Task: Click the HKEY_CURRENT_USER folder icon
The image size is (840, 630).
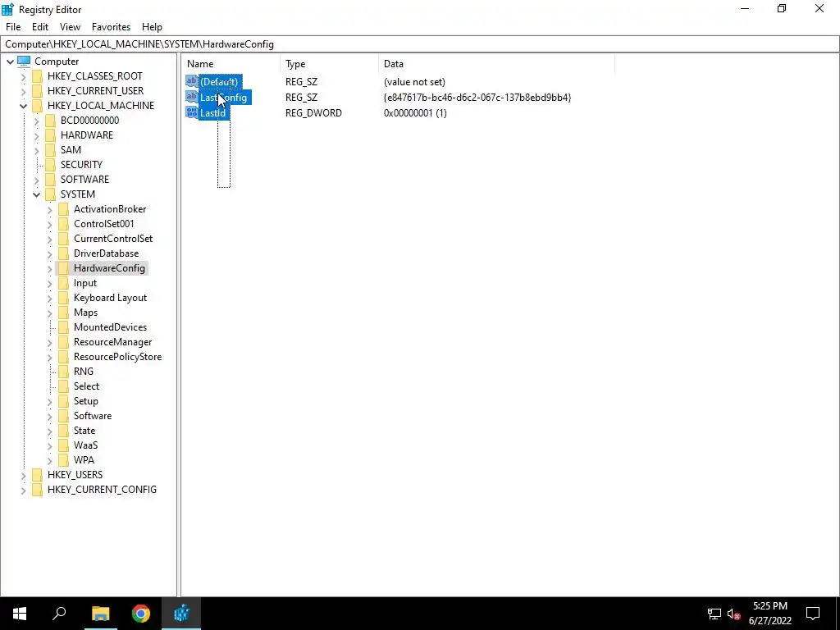Action: (x=37, y=90)
